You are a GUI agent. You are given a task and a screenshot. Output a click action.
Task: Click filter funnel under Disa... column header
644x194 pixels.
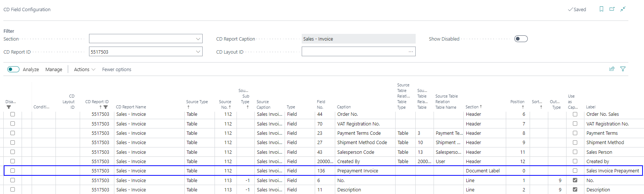click(9, 107)
